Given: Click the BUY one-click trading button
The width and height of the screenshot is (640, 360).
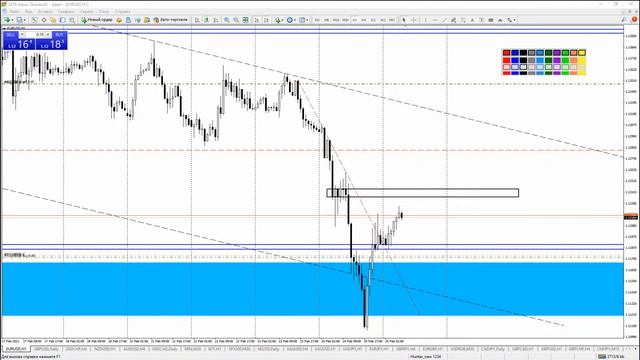Looking at the screenshot, I should point(59,35).
